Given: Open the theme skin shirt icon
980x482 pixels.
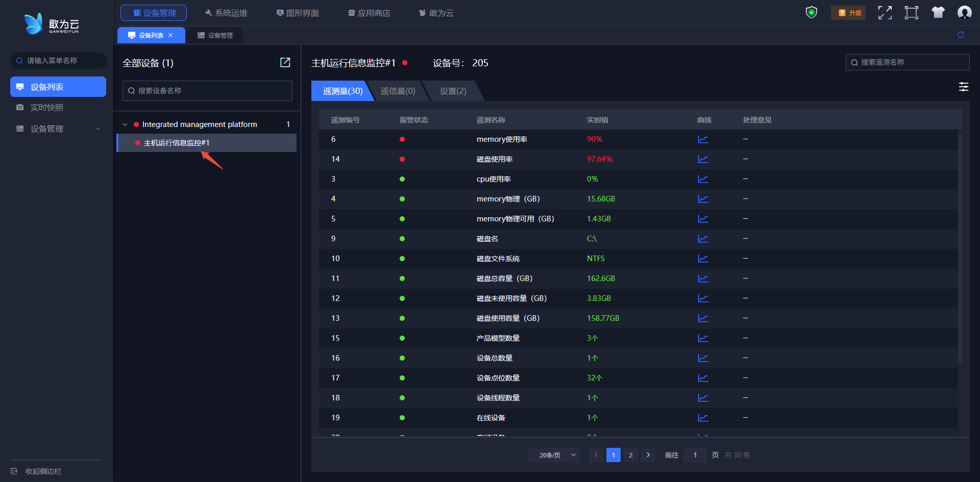Looking at the screenshot, I should click(x=938, y=13).
